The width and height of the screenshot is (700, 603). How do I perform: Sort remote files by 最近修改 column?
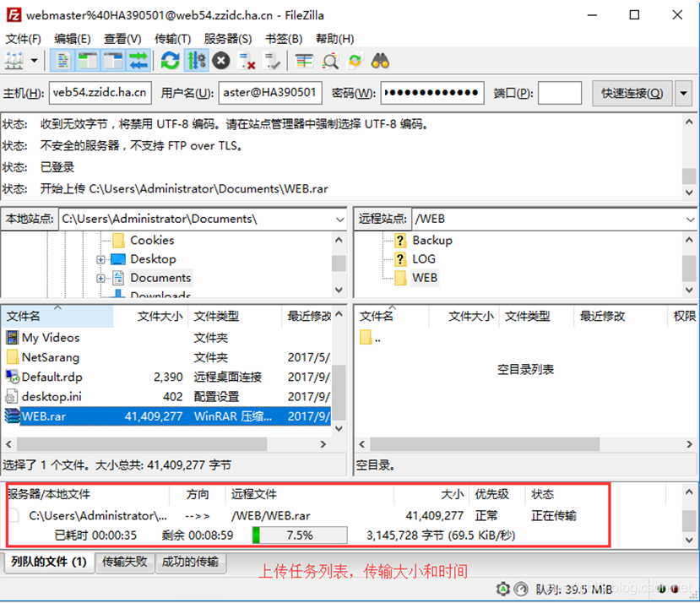(x=620, y=316)
